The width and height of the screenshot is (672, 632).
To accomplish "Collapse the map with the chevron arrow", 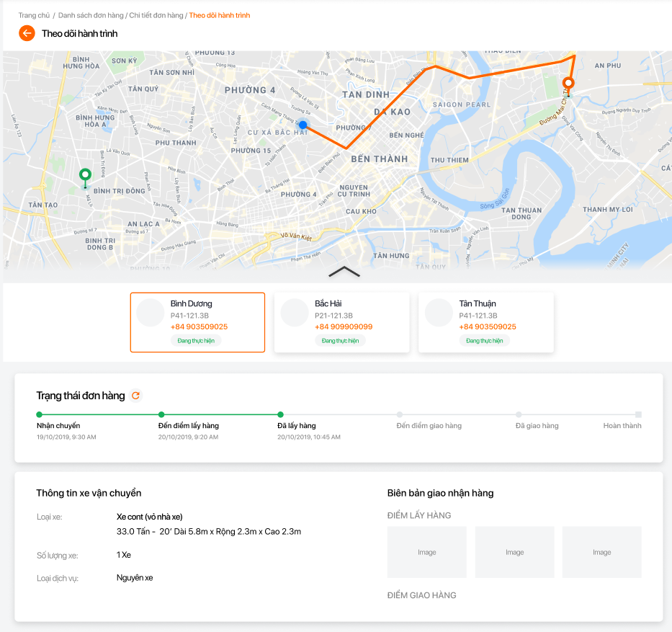I will [x=344, y=272].
